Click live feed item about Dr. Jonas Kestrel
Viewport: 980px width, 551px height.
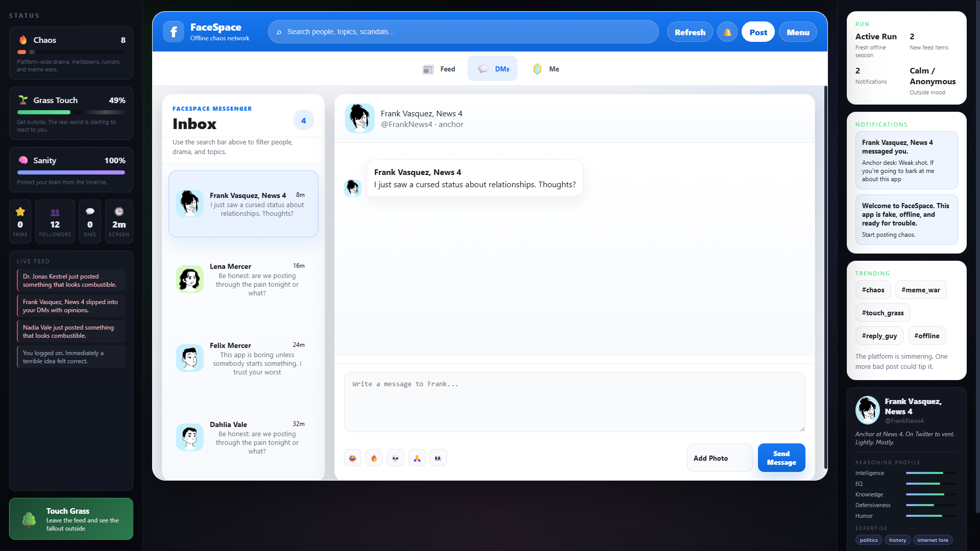pos(71,280)
